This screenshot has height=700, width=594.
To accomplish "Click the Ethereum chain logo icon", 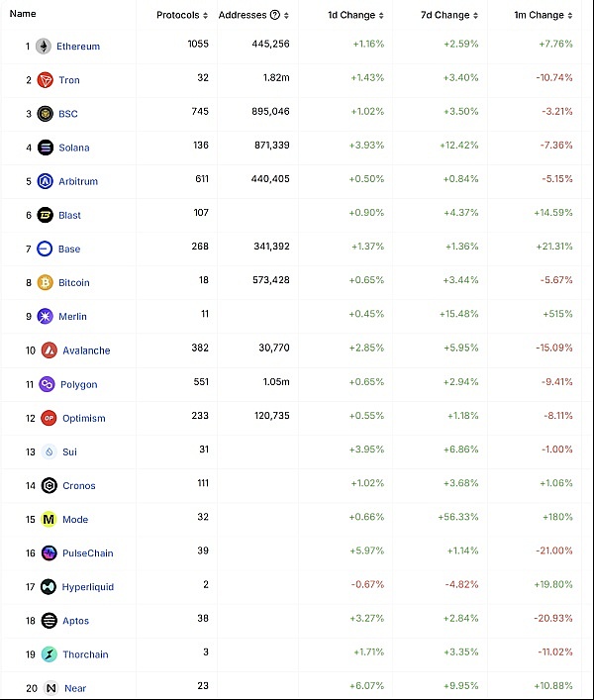I will click(x=44, y=47).
